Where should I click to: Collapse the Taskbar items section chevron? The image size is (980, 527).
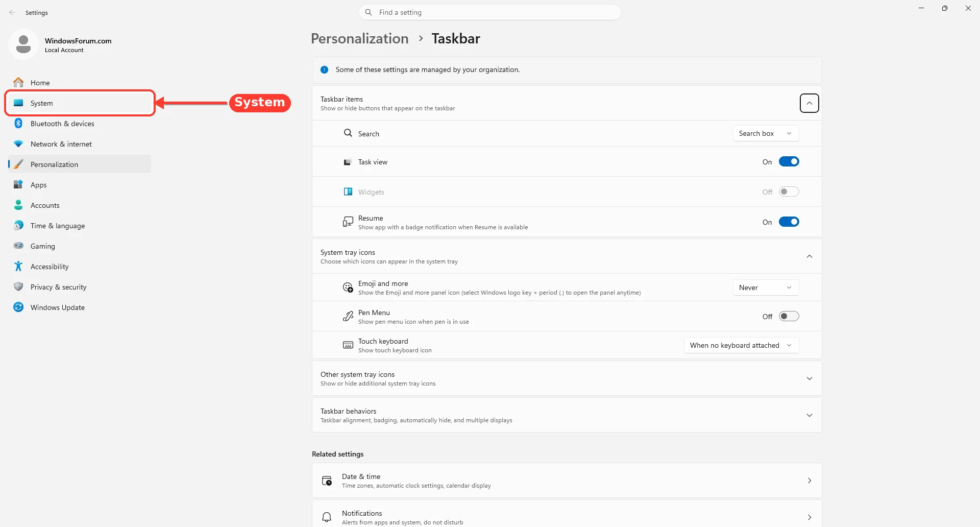(x=810, y=103)
